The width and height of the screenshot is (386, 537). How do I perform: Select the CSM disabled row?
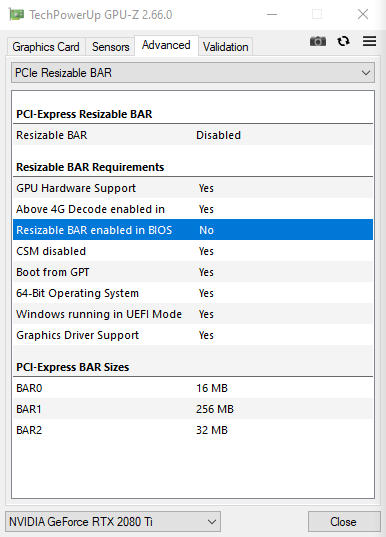193,251
